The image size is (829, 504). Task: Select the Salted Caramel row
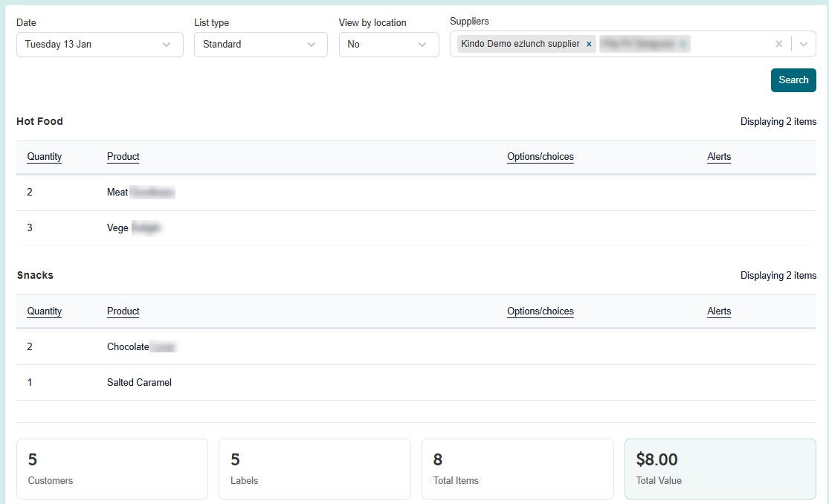(139, 383)
